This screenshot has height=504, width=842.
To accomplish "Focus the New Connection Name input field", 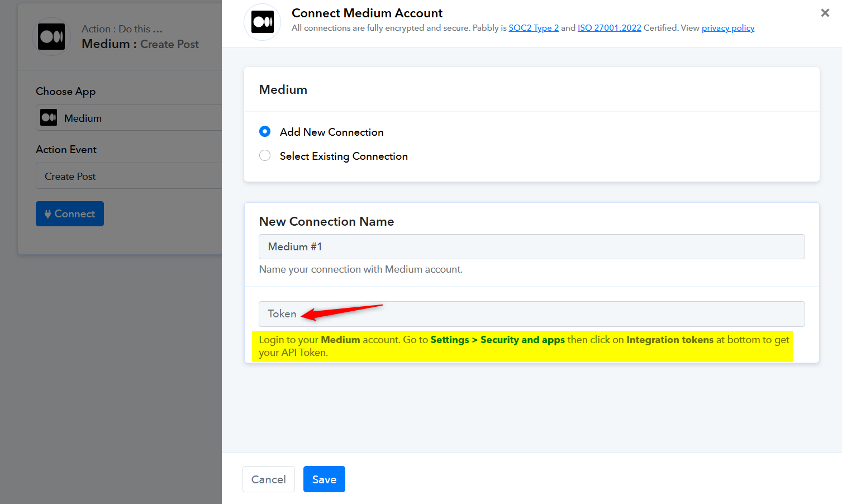I will pyautogui.click(x=531, y=247).
